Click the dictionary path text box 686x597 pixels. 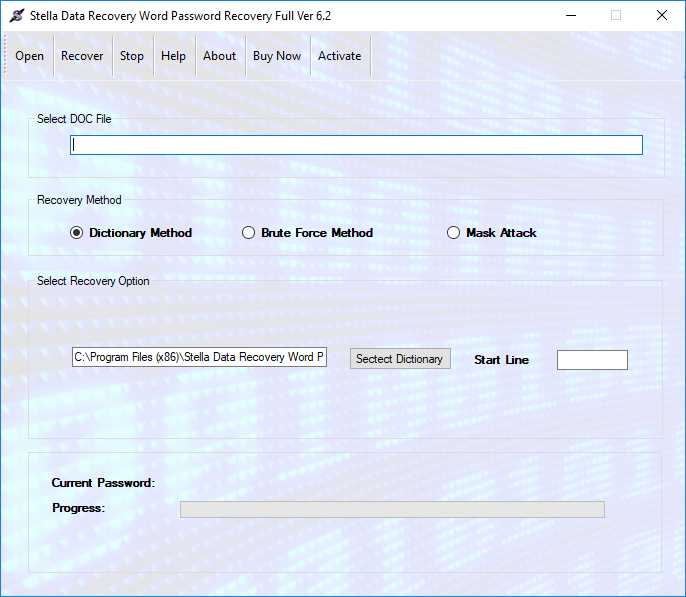tap(199, 357)
